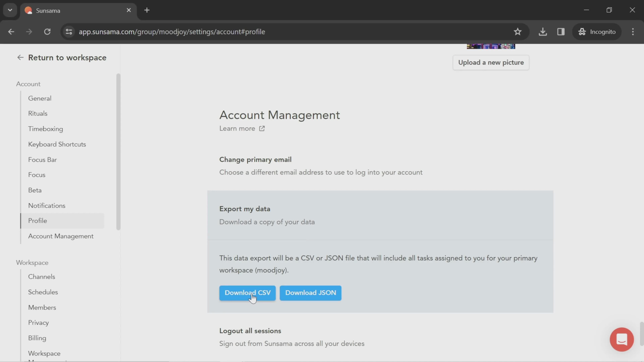
Task: Expand the Billing settings option
Action: click(x=37, y=338)
